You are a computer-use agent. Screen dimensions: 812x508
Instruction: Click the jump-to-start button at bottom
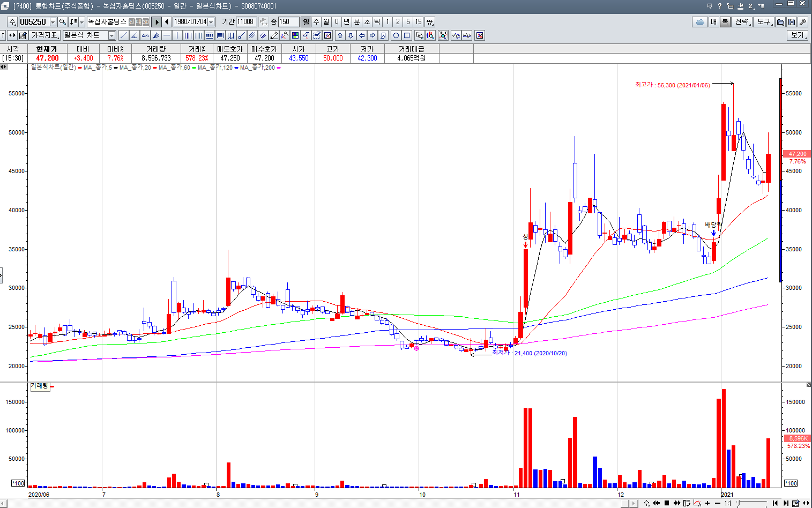(775, 503)
